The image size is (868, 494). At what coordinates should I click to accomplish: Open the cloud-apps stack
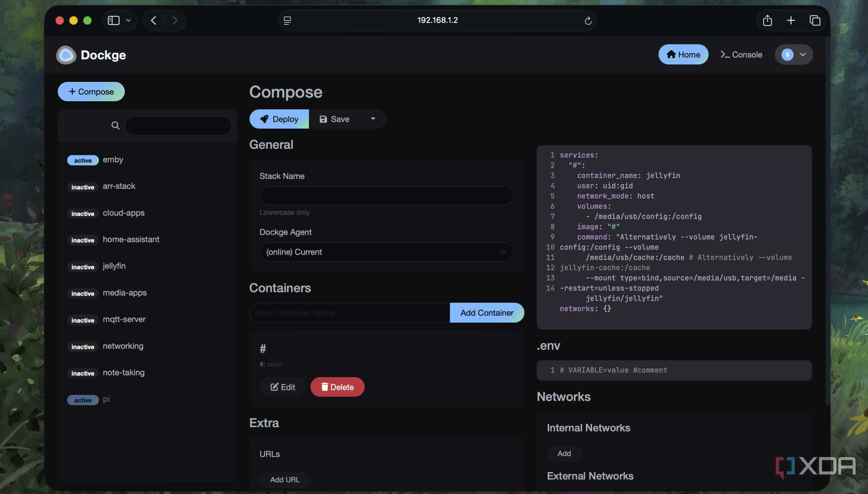147,213
